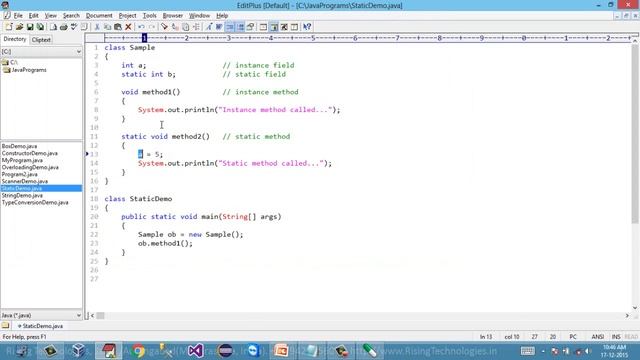This screenshot has height=360, width=640.
Task: Switch to the Directory tab
Action: click(15, 39)
